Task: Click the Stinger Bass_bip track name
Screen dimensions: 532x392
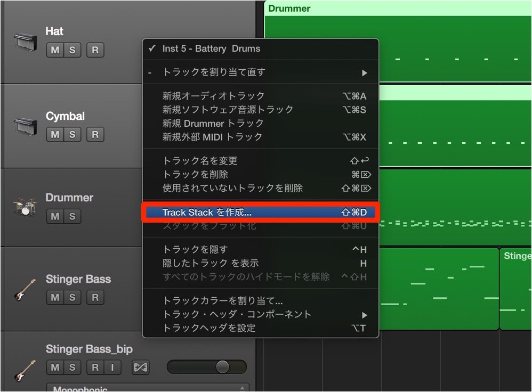Action: [x=89, y=349]
